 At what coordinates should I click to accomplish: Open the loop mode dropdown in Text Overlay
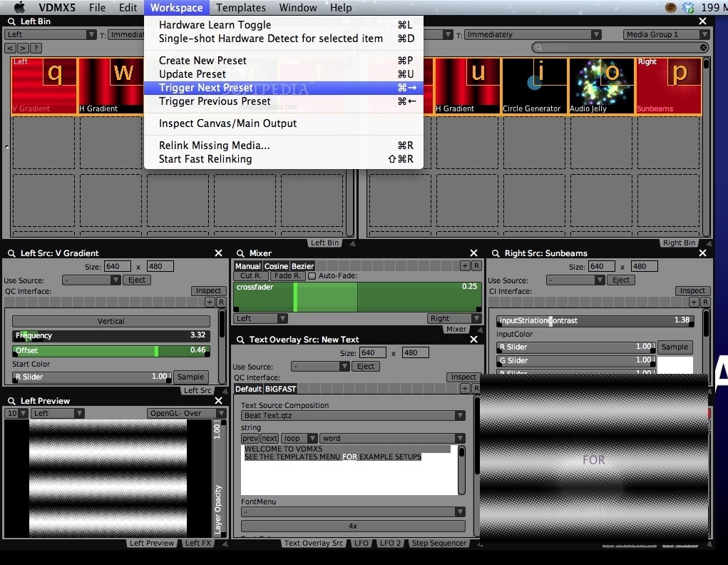(x=299, y=438)
